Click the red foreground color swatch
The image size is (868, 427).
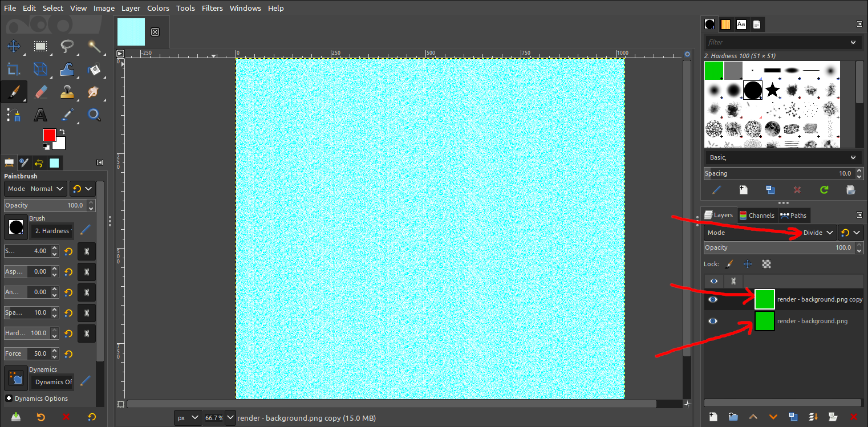[x=49, y=135]
